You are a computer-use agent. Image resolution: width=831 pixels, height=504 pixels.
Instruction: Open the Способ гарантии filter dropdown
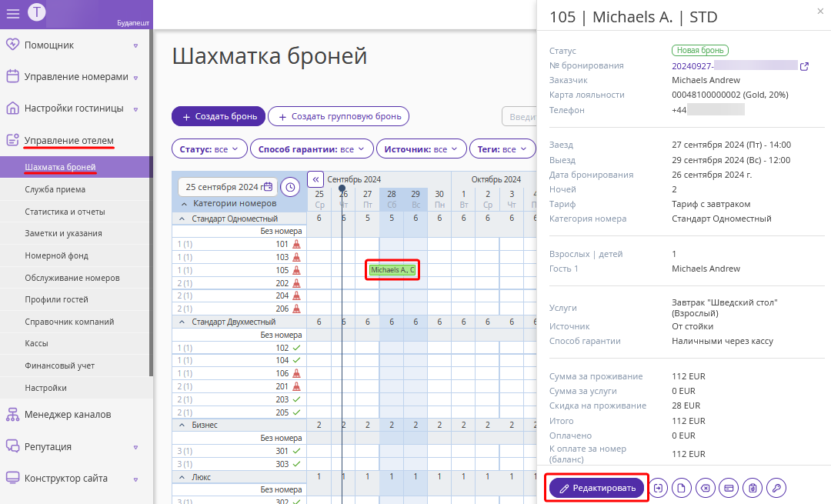tap(312, 149)
